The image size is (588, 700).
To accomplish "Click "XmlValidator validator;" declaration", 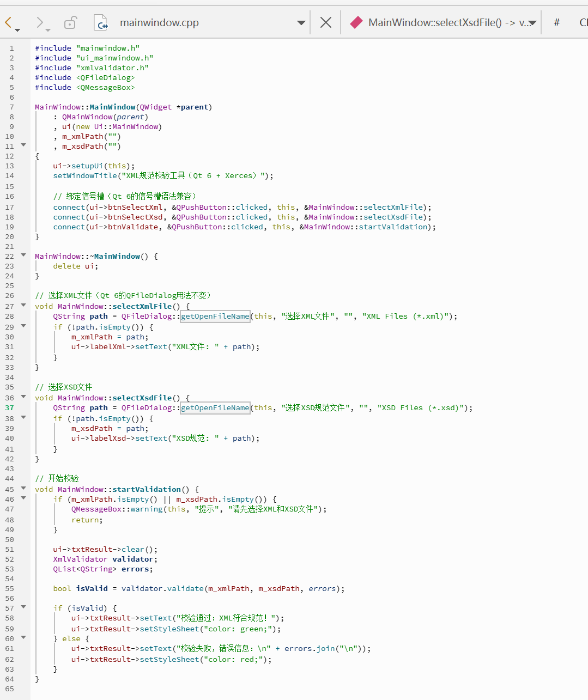I will tap(105, 559).
